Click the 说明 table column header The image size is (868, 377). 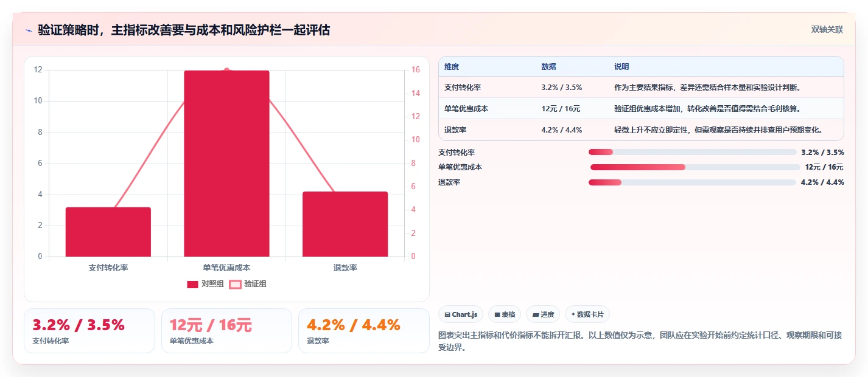click(x=621, y=67)
